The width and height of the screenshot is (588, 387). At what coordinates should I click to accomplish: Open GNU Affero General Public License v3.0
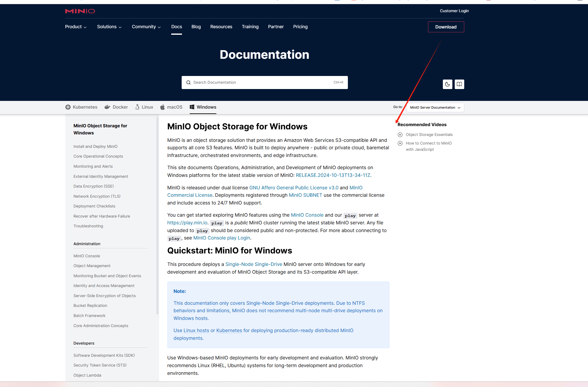pos(294,188)
